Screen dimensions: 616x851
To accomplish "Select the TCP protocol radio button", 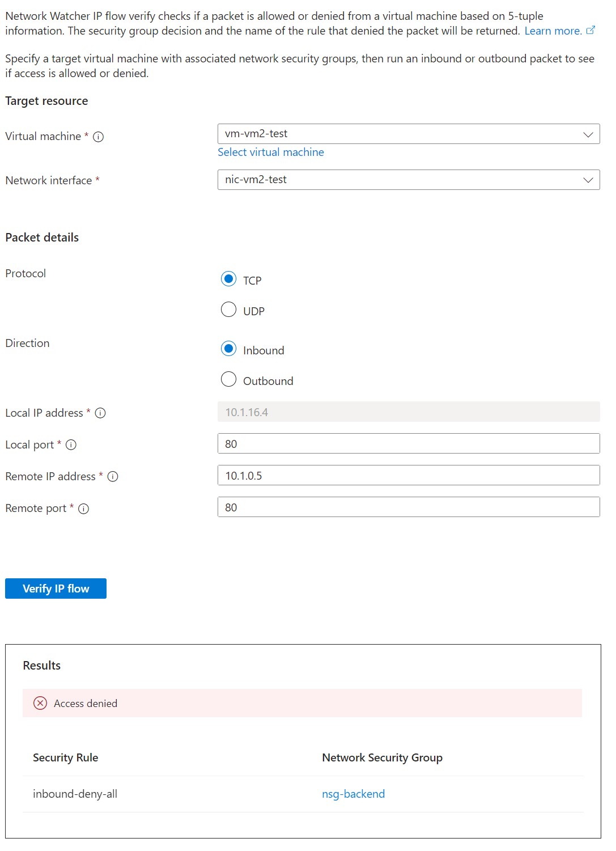I will [x=228, y=279].
